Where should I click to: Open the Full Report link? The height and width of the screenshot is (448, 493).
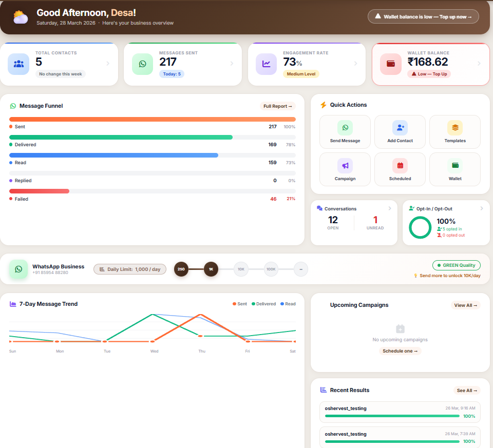pos(278,106)
